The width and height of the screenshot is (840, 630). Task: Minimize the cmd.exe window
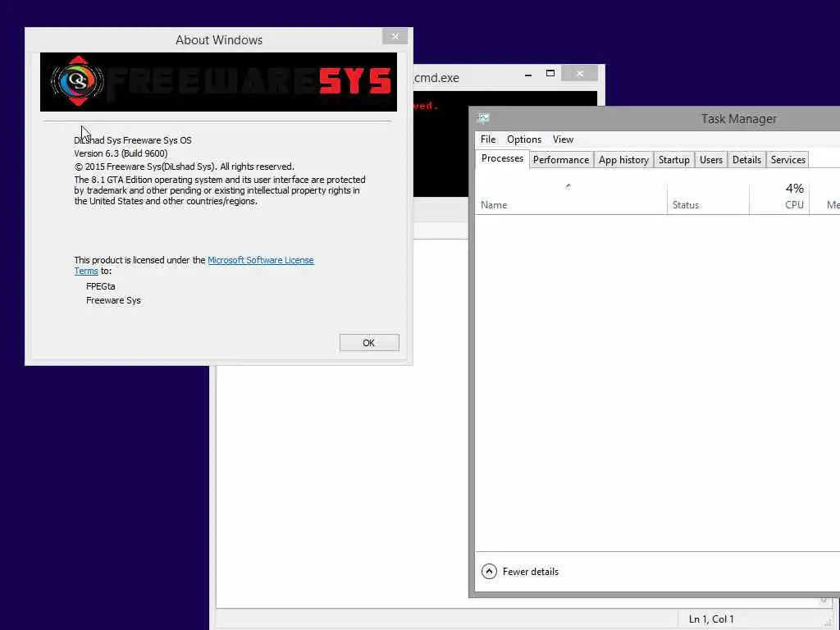click(528, 74)
